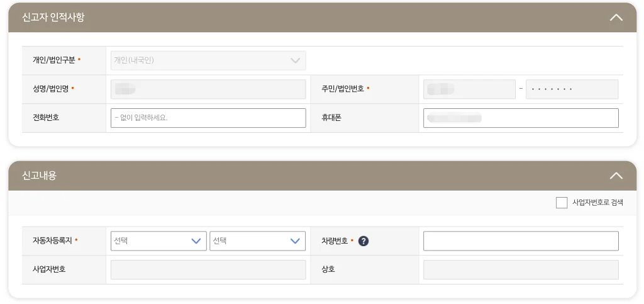Viewport: 644px width, 304px height.
Task: Click the 사업자번호 field
Action: point(208,269)
